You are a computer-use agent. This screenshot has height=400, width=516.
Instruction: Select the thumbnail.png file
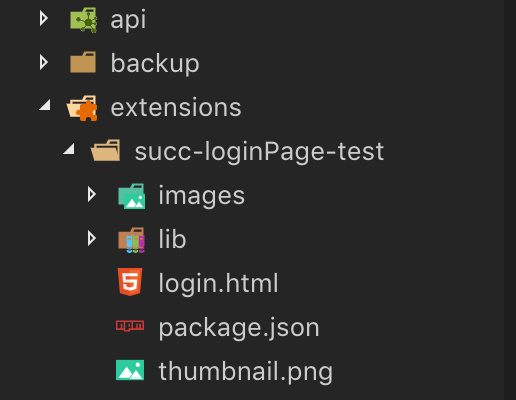[x=246, y=372]
